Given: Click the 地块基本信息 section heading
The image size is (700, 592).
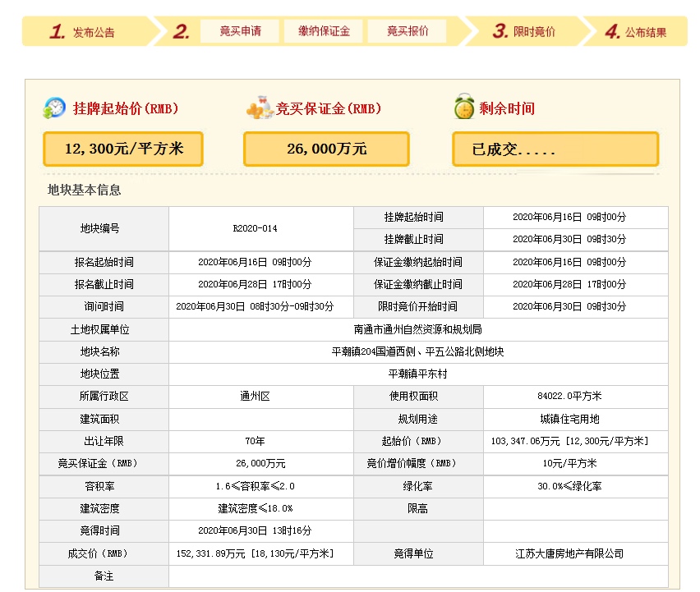Looking at the screenshot, I should pyautogui.click(x=85, y=190).
